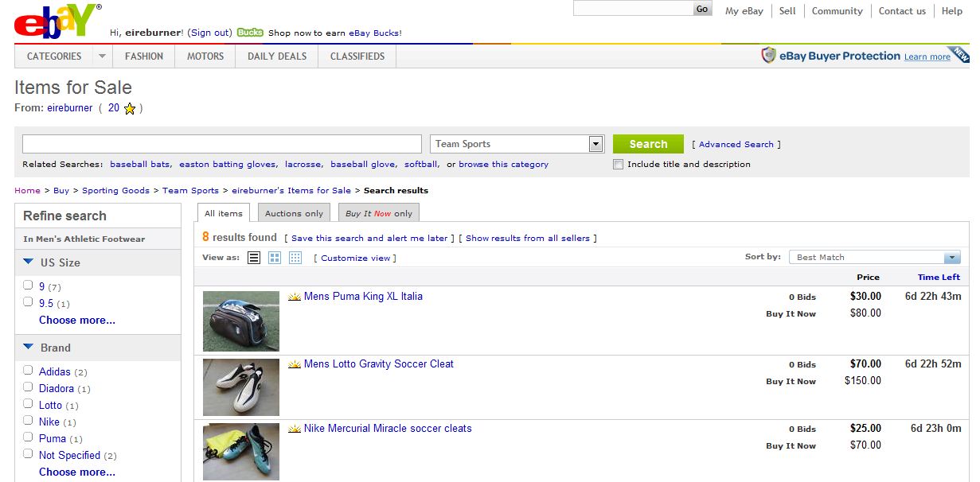Enable Include title and description checkbox
The image size is (980, 482).
coord(618,165)
